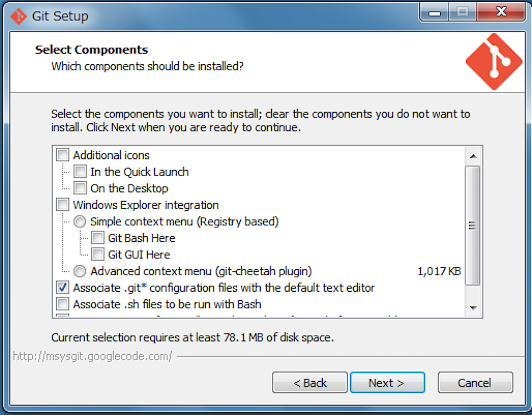Check the Git Bash Here option

(x=98, y=238)
